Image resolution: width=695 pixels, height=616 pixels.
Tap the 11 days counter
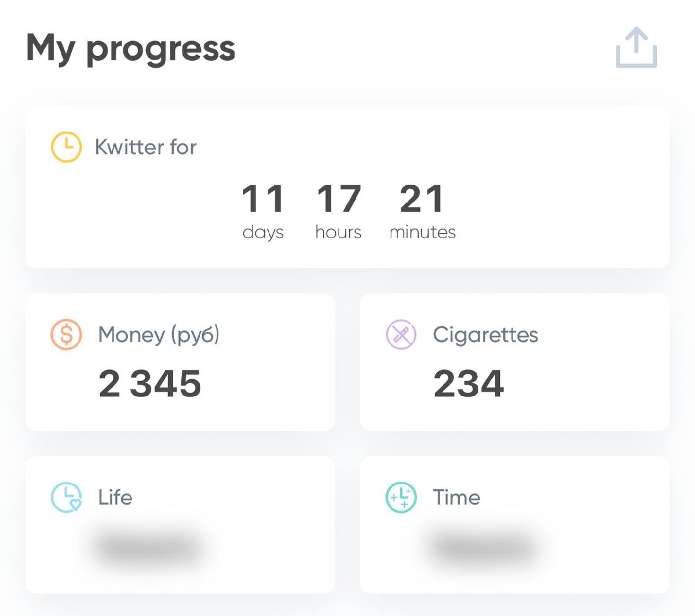(x=263, y=200)
